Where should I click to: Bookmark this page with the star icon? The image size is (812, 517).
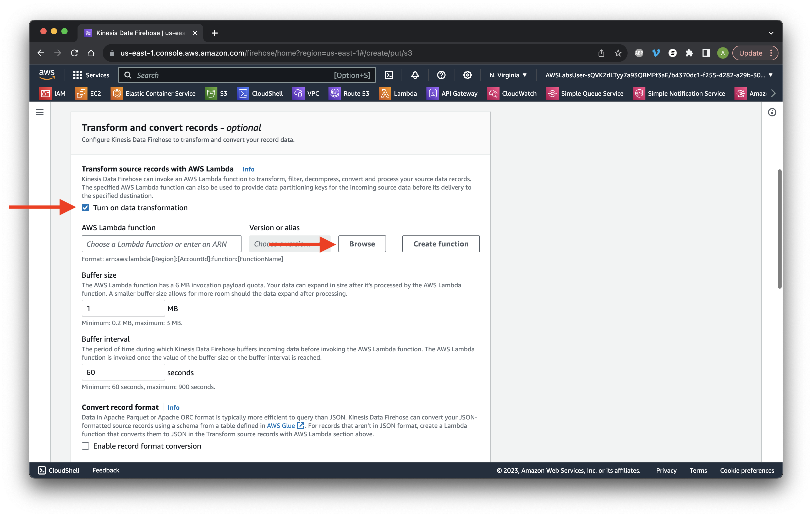(618, 53)
